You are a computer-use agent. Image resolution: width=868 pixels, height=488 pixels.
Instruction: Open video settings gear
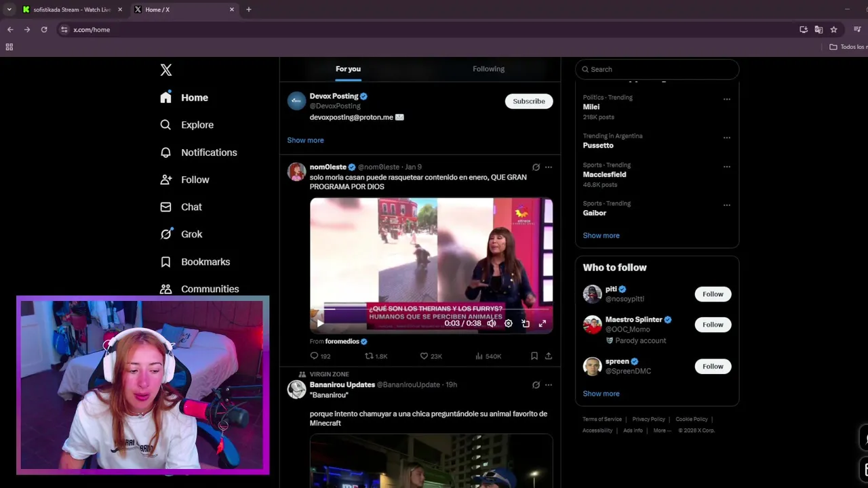[x=508, y=323]
